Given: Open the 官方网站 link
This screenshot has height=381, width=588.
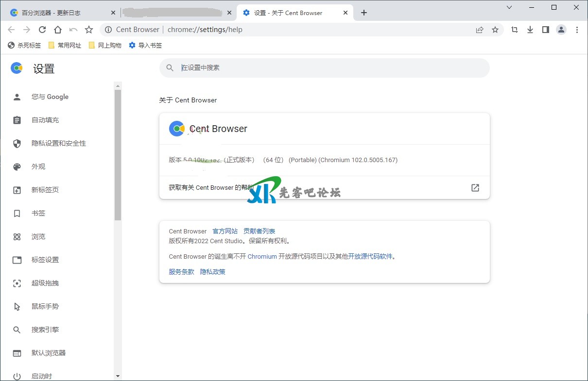Looking at the screenshot, I should 225,231.
